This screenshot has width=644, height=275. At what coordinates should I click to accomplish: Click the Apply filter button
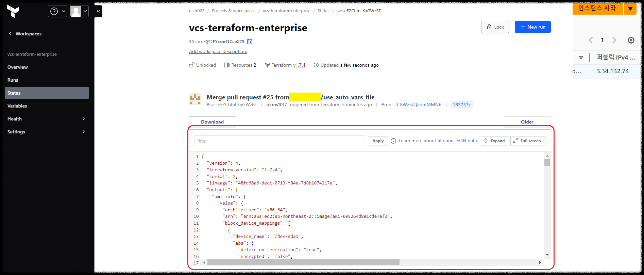pos(378,141)
